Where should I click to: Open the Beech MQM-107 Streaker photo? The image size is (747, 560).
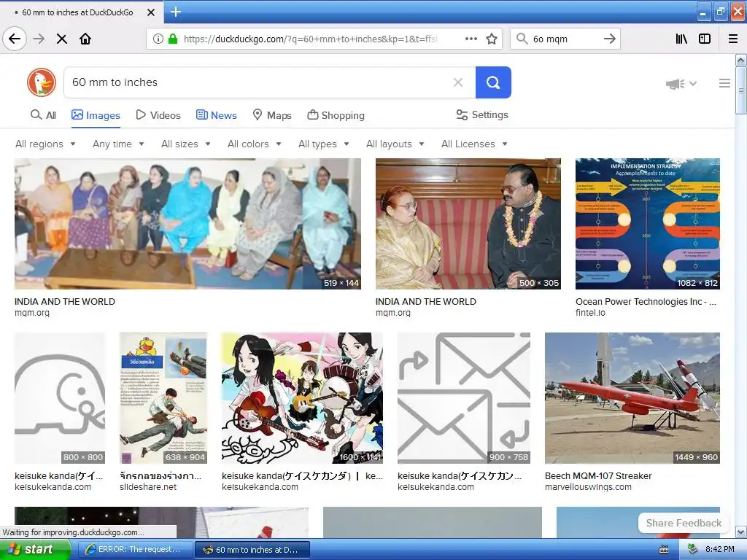click(632, 398)
